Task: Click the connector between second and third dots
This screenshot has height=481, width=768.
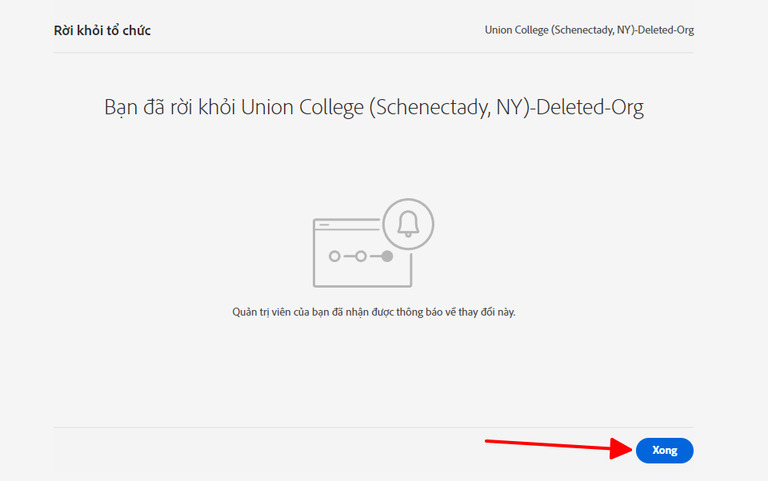Action: (x=374, y=256)
